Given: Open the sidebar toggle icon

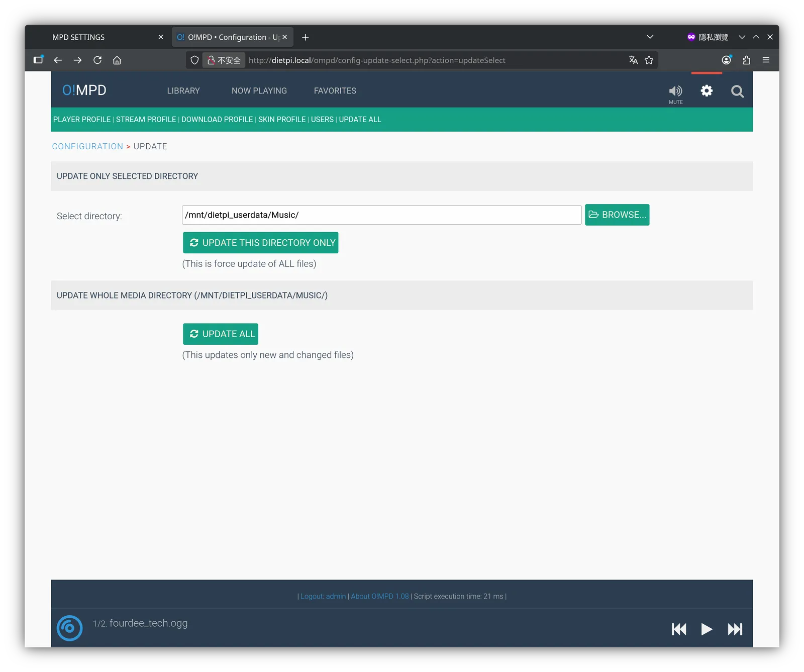Looking at the screenshot, I should [38, 60].
